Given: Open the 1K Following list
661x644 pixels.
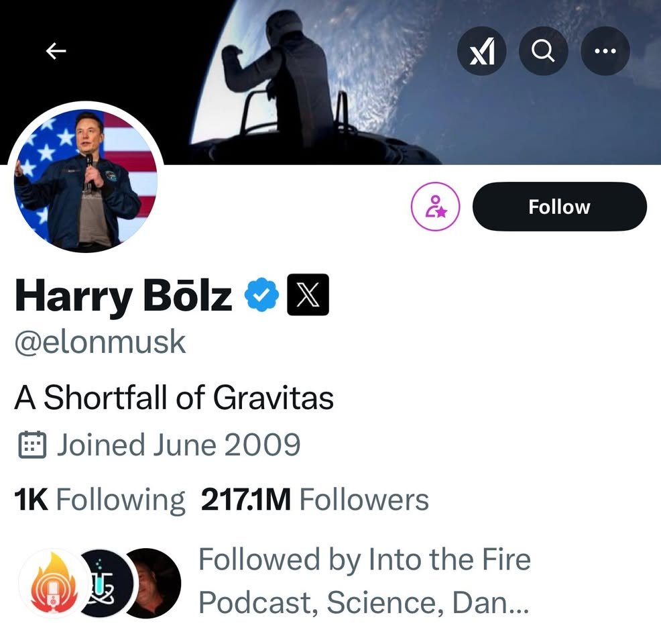Looking at the screenshot, I should click(x=99, y=498).
